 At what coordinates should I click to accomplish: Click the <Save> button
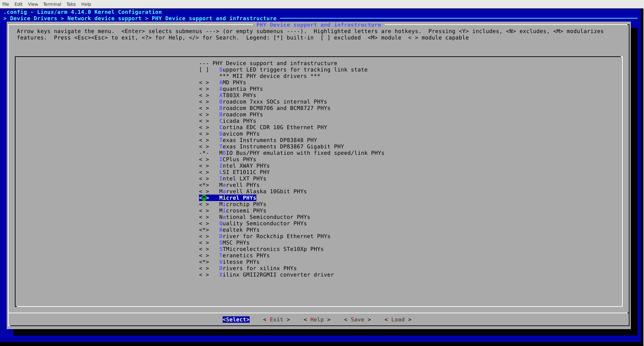[357, 319]
